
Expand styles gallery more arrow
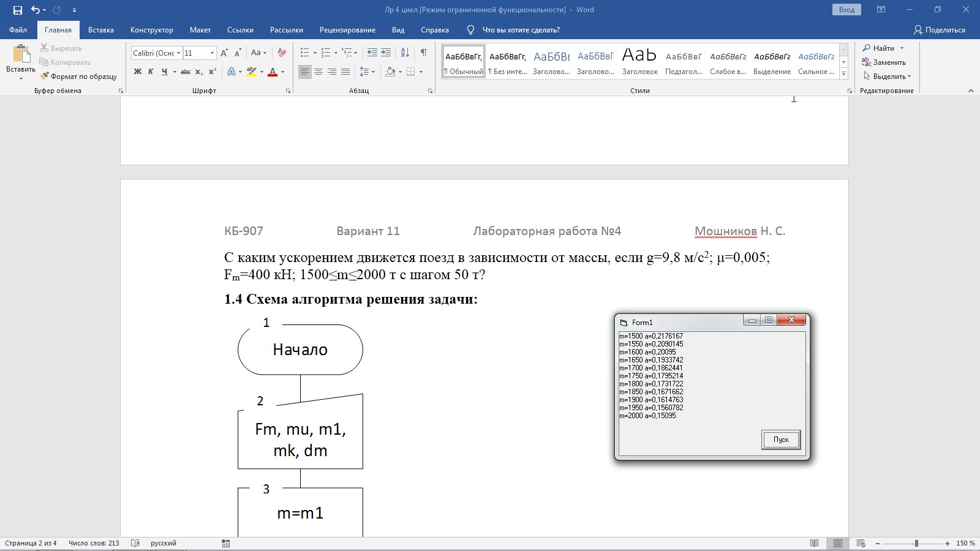coord(843,73)
